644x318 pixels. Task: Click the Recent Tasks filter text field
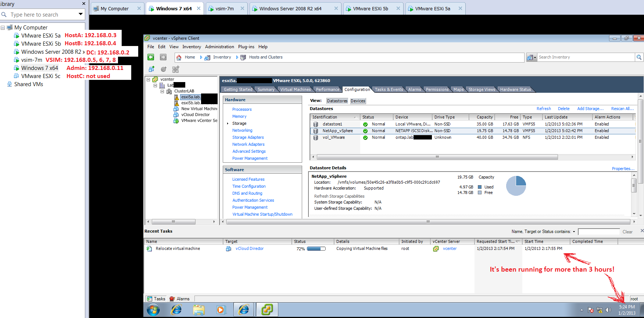(x=598, y=232)
